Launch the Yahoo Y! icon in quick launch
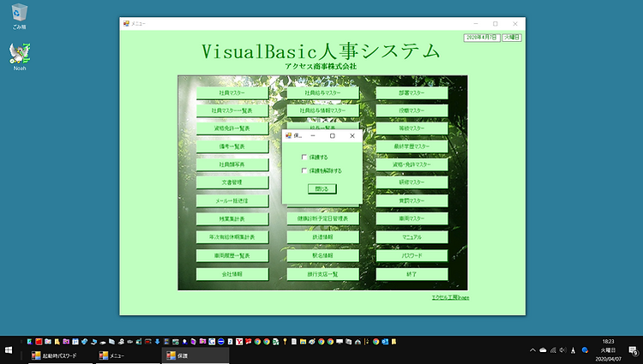The height and width of the screenshot is (364, 643). coord(238,342)
